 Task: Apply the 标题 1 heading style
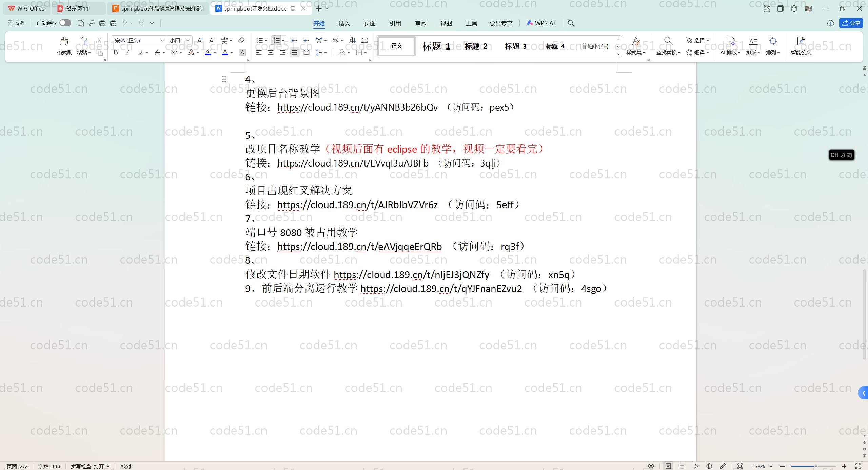436,46
